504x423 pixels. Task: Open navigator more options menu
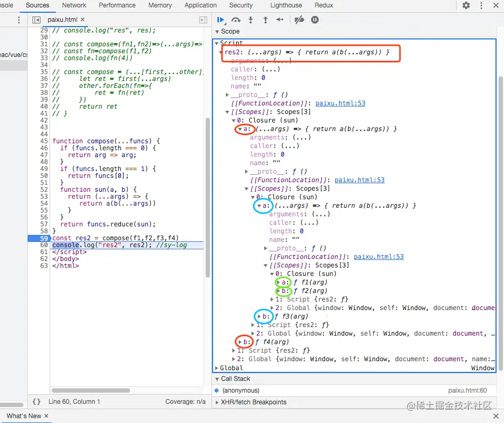click(x=19, y=20)
